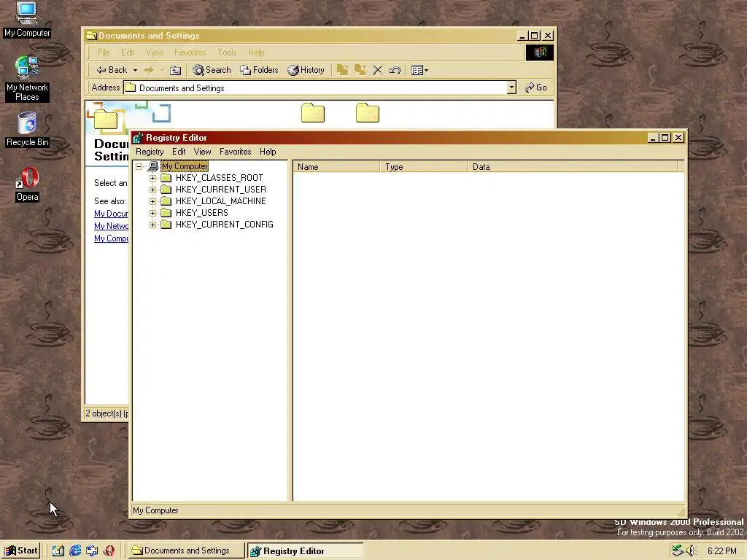Select first folder in Documents and Settings
Image resolution: width=747 pixels, height=560 pixels.
(313, 113)
